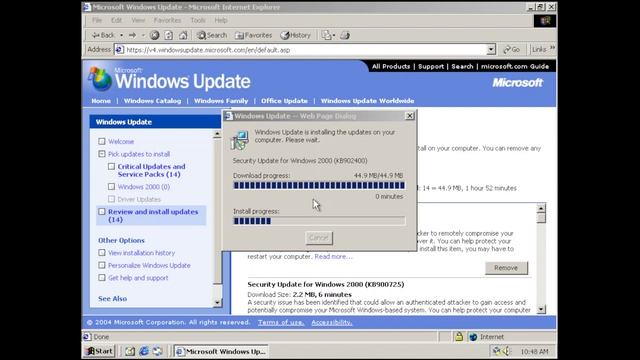
Task: Toggle the Welcome checkbox in sidebar
Action: point(102,141)
